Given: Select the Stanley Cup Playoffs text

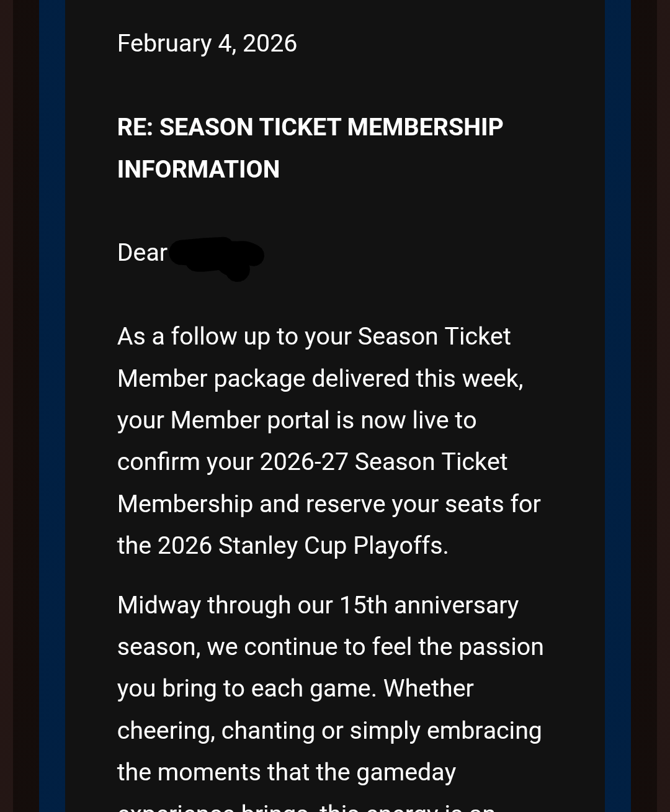Looking at the screenshot, I should tap(333, 546).
